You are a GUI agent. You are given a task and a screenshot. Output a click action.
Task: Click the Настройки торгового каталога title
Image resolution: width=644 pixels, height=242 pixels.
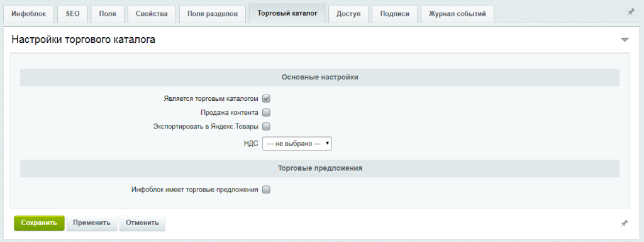84,40
